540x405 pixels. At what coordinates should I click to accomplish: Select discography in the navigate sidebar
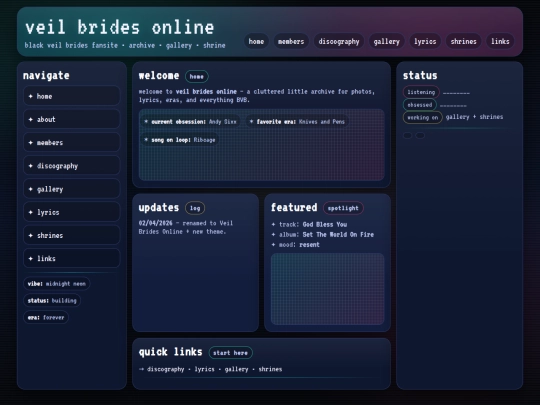point(72,166)
